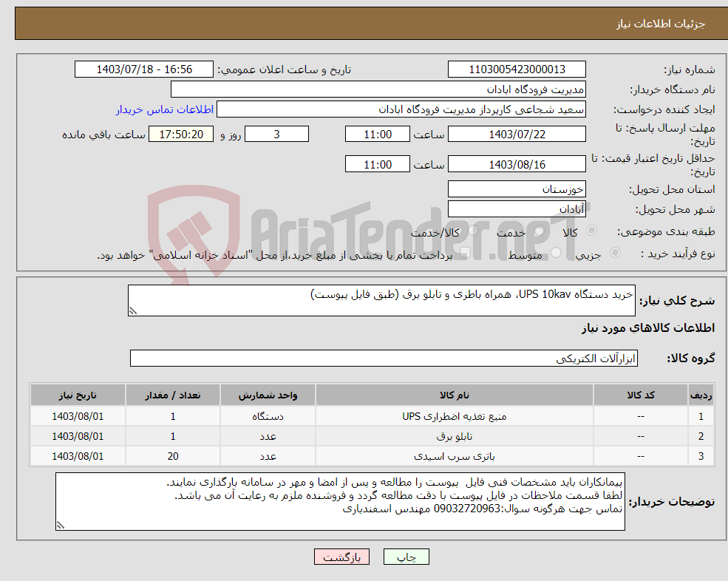Click the request creator name field
728x581 pixels.
[401, 109]
